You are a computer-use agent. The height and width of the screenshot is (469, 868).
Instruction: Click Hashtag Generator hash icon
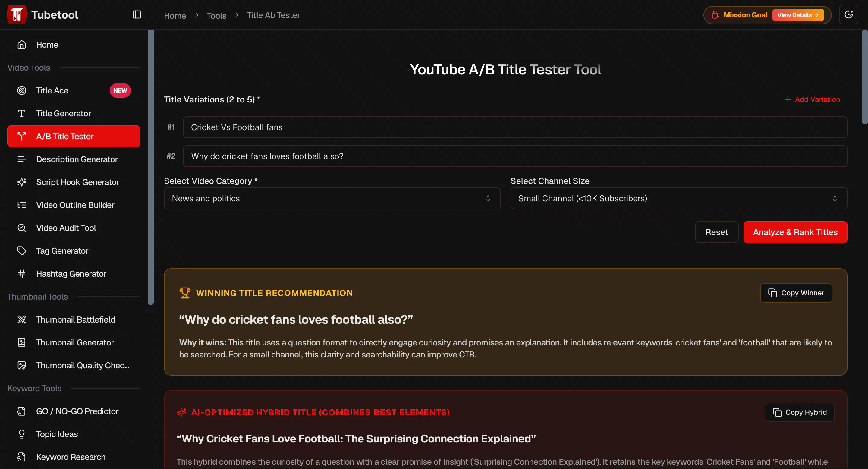tap(22, 274)
